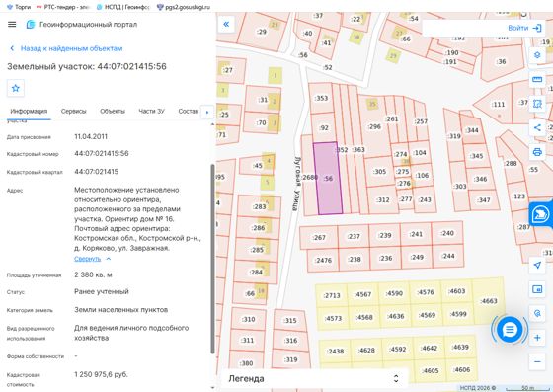
Task: Click parcel :111 on the map
Action: pyautogui.click(x=498, y=105)
